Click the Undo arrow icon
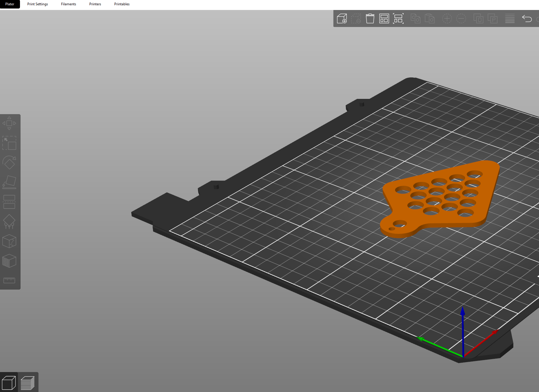Screen dimensions: 539x392 tap(527, 19)
